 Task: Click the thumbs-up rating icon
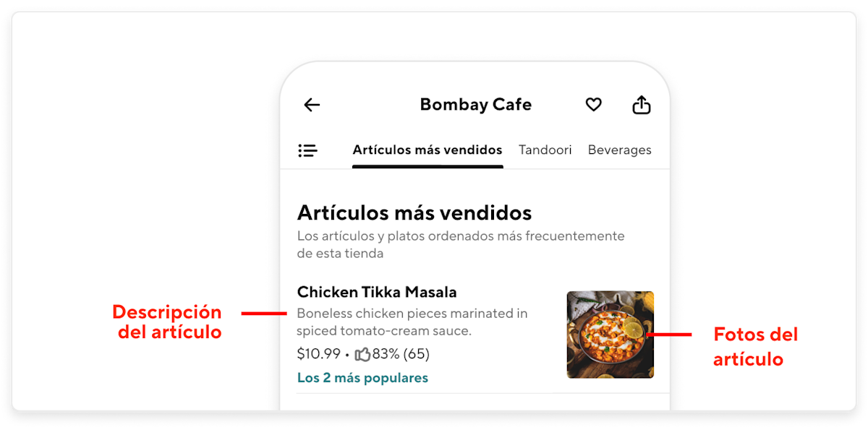tap(362, 354)
